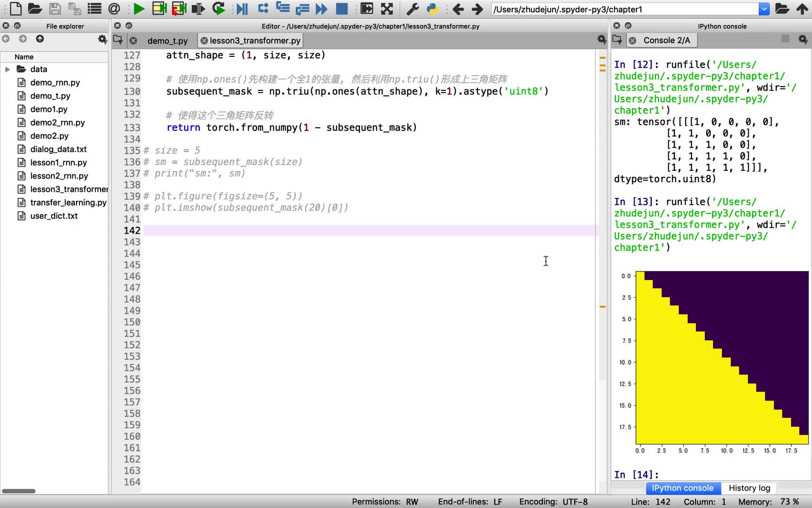Place cursor on editor line 142
The width and height of the screenshot is (812, 508).
369,230
